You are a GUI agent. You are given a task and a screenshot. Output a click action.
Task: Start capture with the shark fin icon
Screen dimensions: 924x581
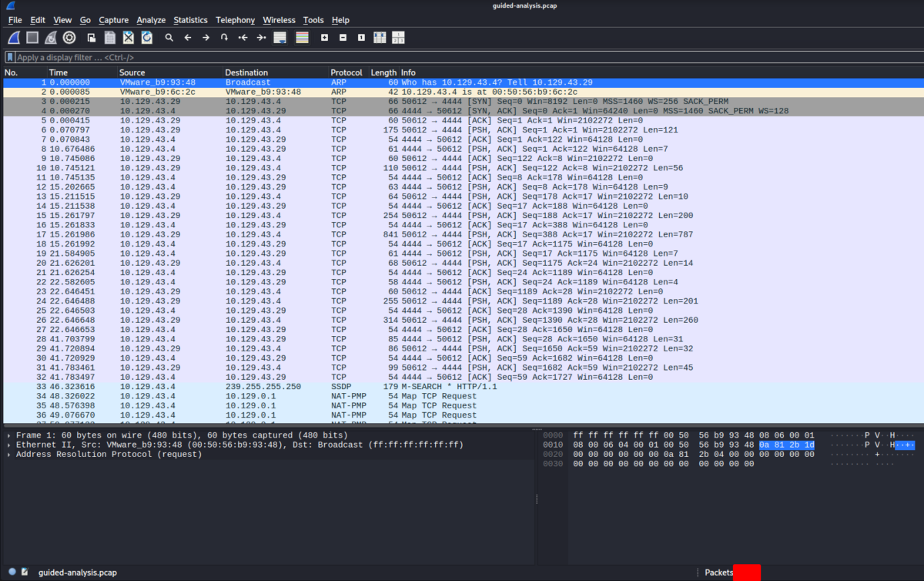[14, 37]
